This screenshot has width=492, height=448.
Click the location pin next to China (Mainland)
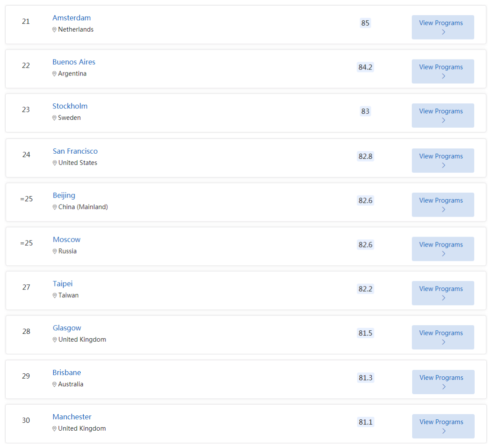pos(55,207)
